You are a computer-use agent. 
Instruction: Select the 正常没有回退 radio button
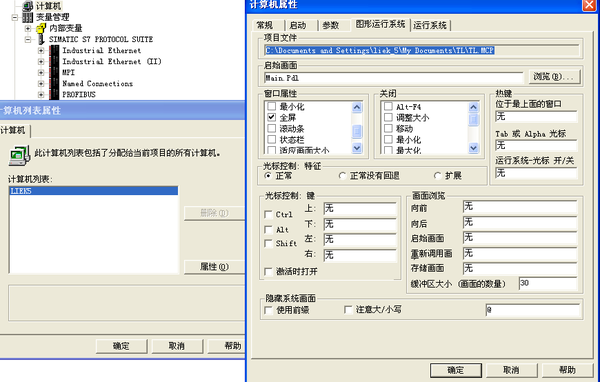click(x=342, y=175)
